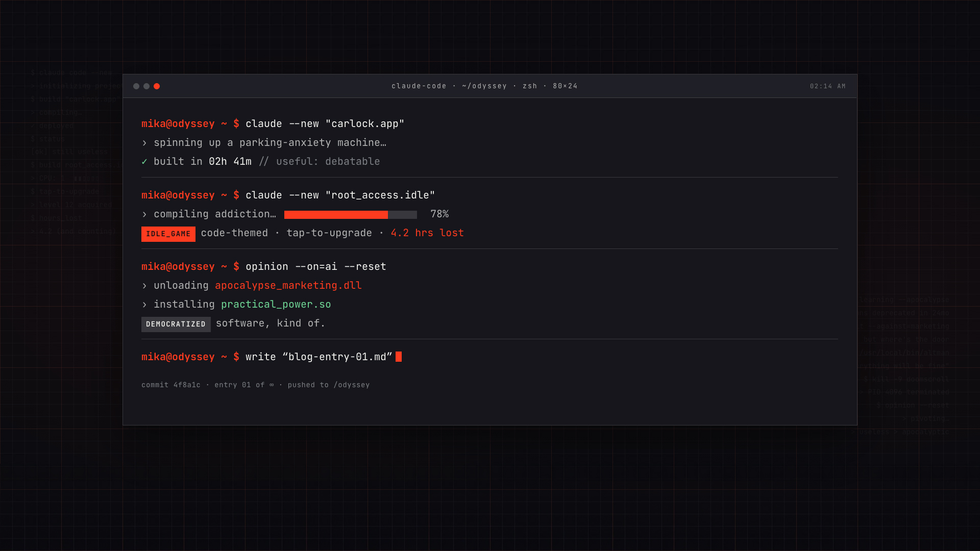Click apocalypse_marketing.dll filename
Screen dimensions: 980x551
point(288,286)
